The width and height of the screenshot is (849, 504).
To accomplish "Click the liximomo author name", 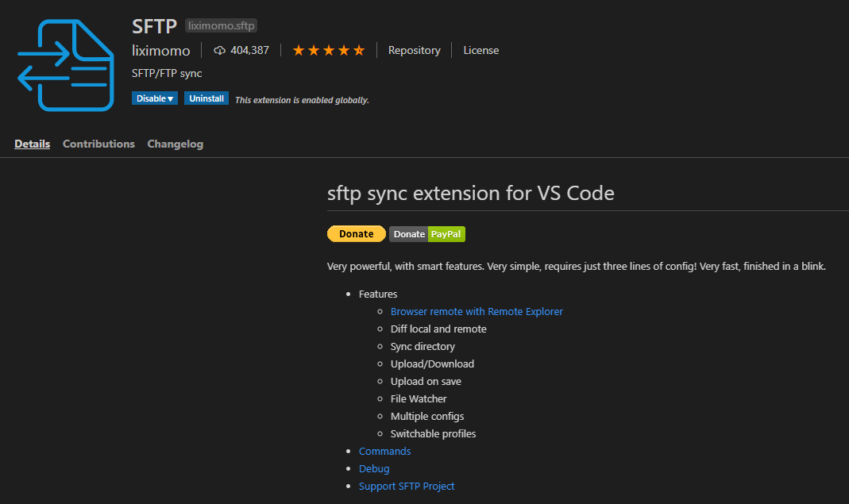I will point(161,50).
